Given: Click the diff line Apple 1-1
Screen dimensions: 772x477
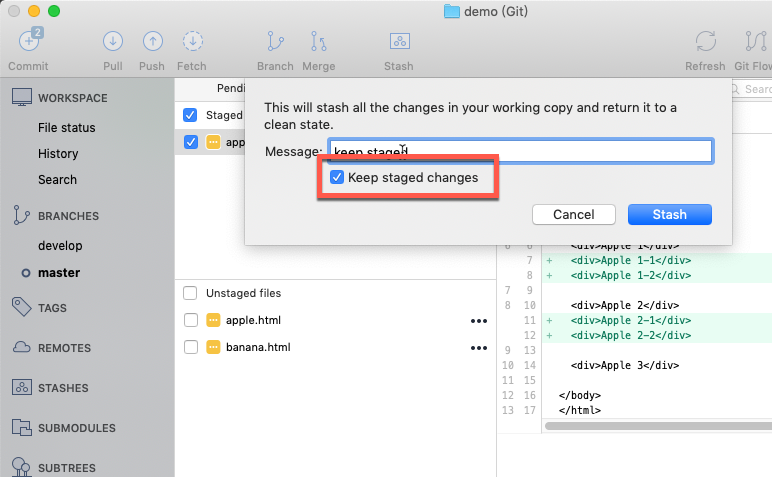Looking at the screenshot, I should click(631, 260).
